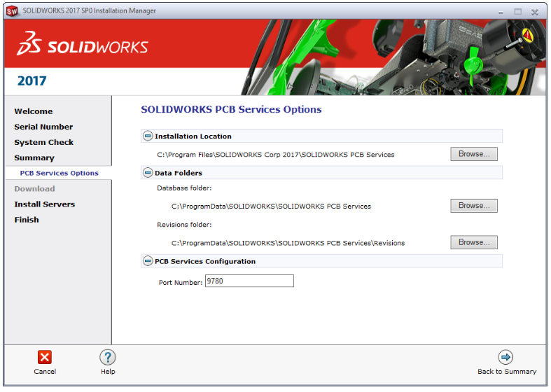551x392 pixels.
Task: Select PCB Services Options in sidebar
Action: (x=59, y=173)
